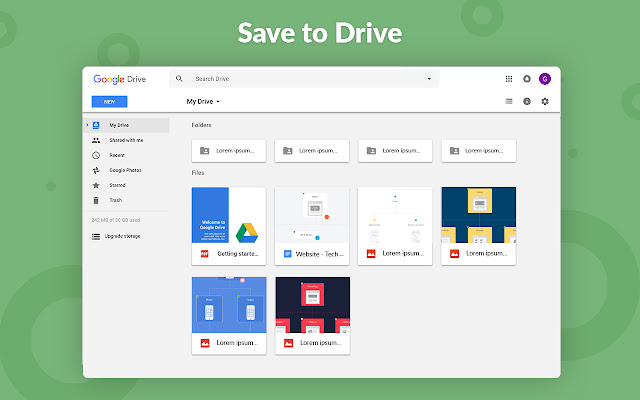640x400 pixels.
Task: Select the Welcome to Google Drive thumbnail
Action: pyautogui.click(x=229, y=215)
